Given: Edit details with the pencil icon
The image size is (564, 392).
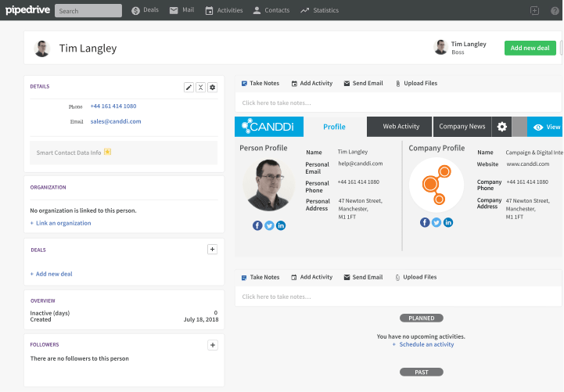Looking at the screenshot, I should (x=189, y=88).
